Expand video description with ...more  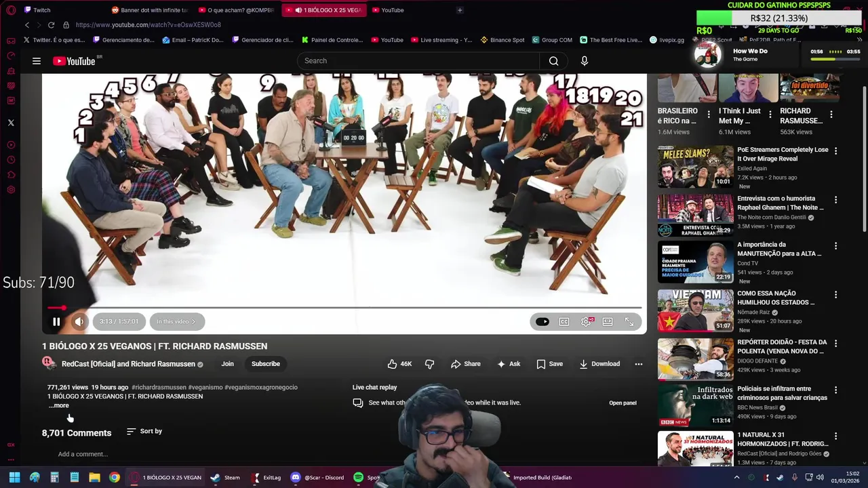(x=59, y=405)
